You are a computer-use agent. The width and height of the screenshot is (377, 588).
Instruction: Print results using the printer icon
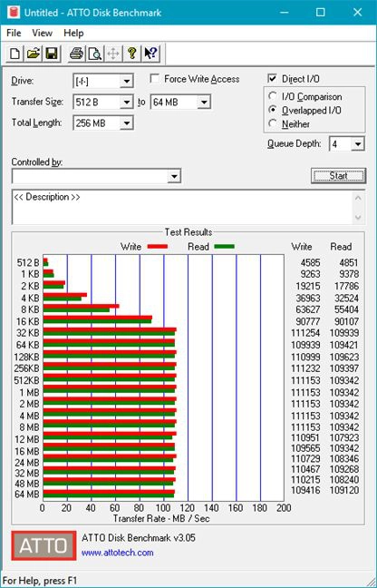tap(77, 54)
